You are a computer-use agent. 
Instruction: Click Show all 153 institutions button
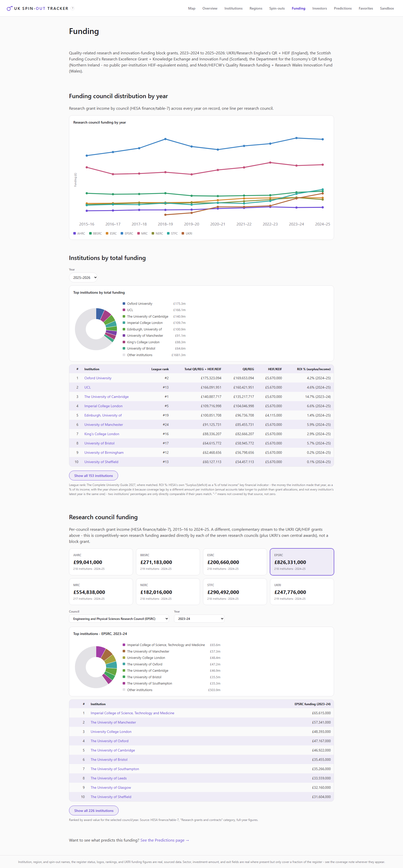[93, 475]
